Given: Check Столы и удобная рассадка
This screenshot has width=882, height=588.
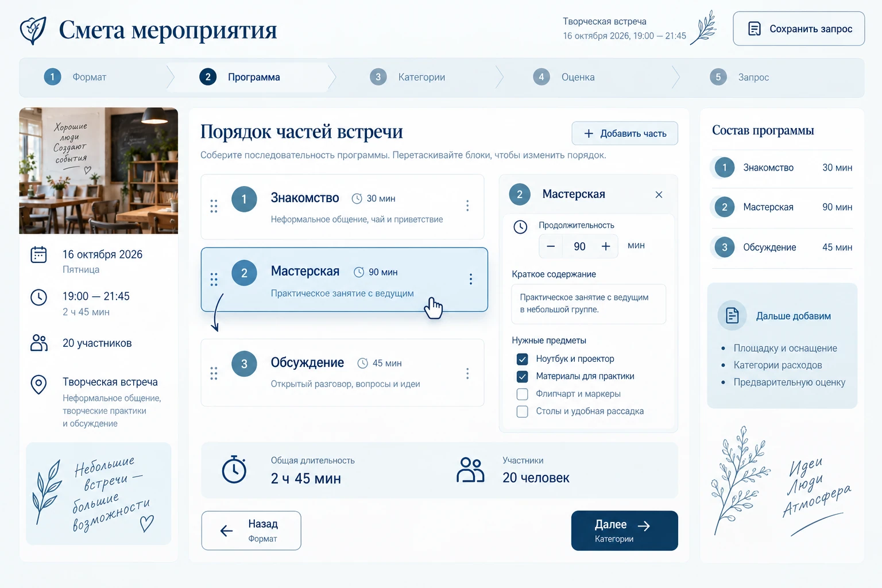Looking at the screenshot, I should point(523,412).
